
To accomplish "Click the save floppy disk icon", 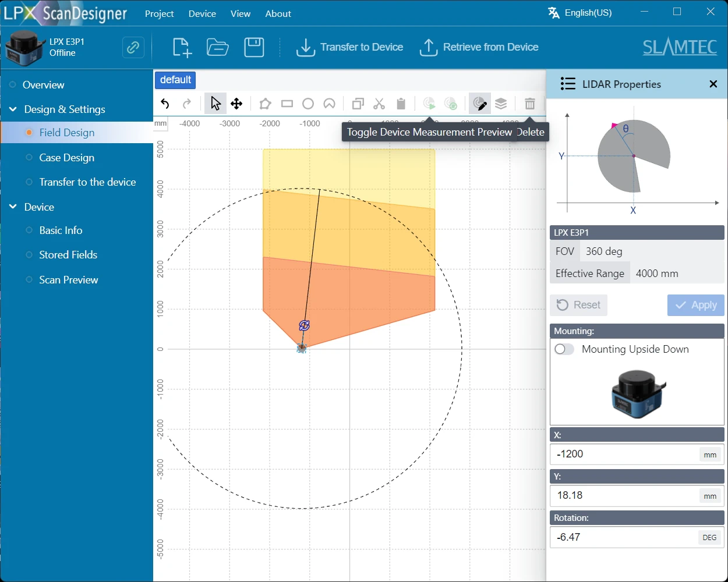I will pos(254,48).
